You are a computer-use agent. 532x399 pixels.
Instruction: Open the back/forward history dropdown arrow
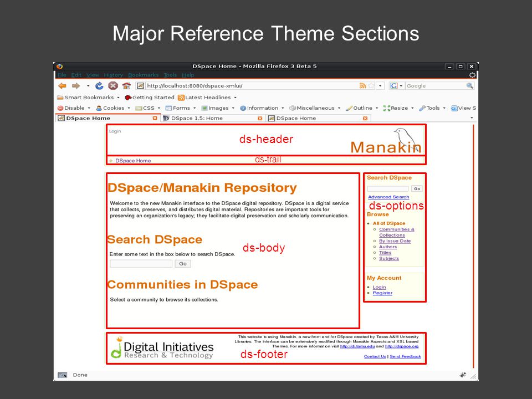click(88, 86)
